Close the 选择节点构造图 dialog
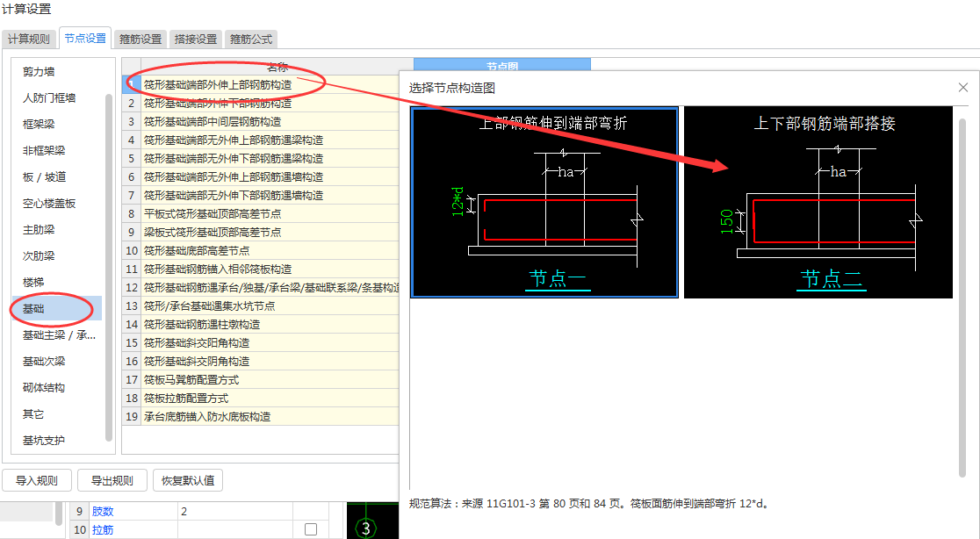Image resolution: width=980 pixels, height=539 pixels. (963, 88)
